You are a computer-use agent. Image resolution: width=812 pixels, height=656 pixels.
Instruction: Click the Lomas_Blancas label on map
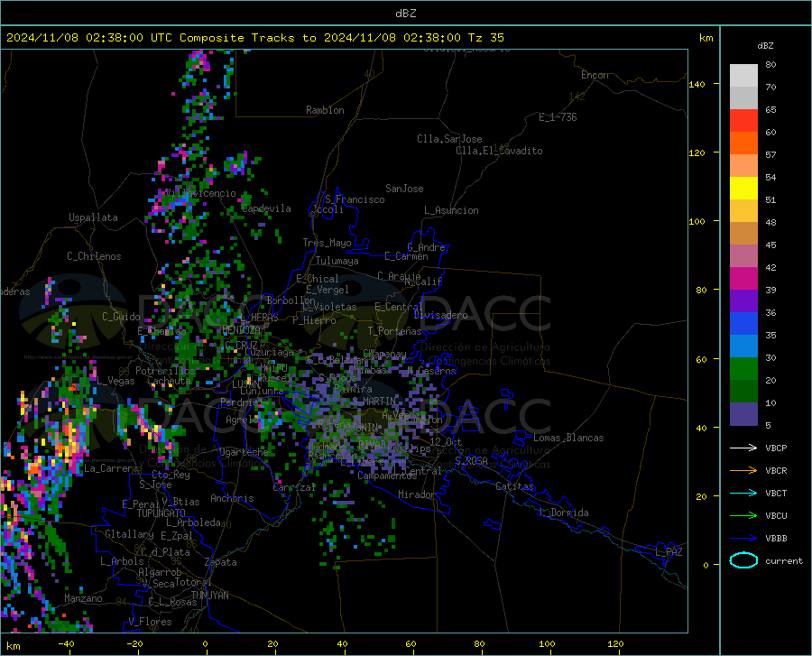[x=568, y=438]
